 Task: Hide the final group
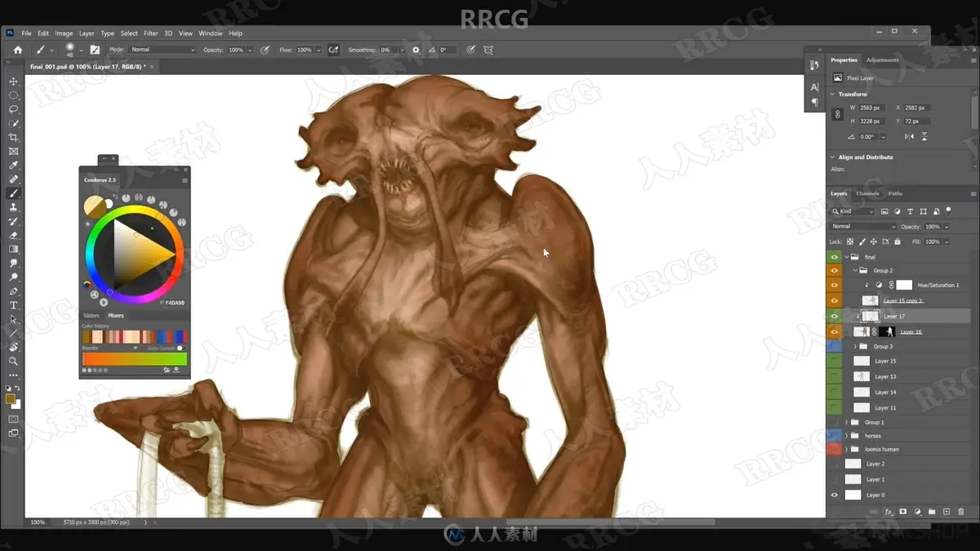(834, 257)
